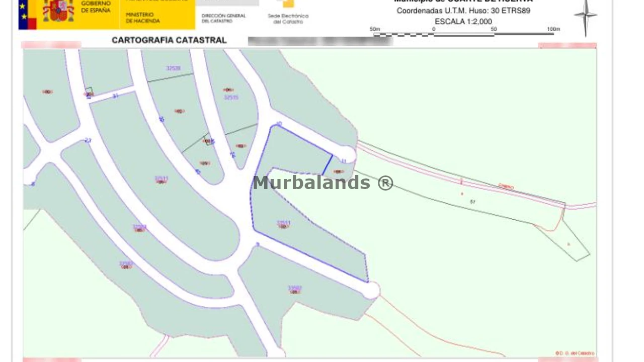Click the ESCALA 1:2,000 label
This screenshot has height=362, width=644.
point(463,22)
